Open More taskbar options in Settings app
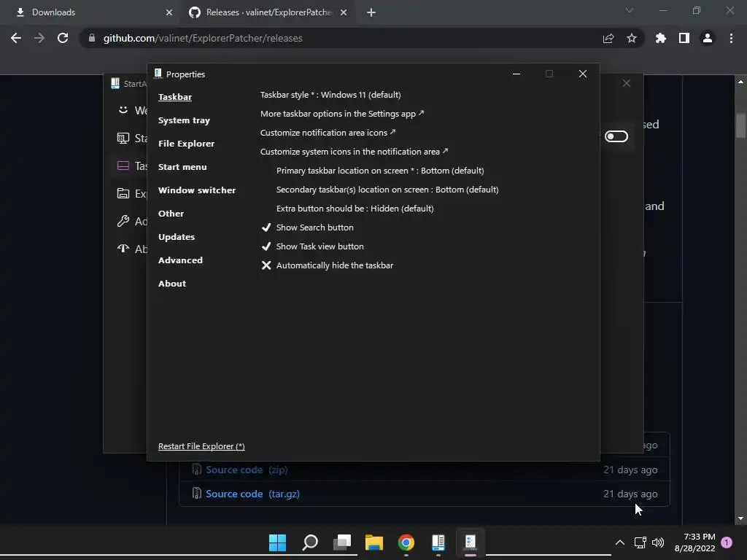The image size is (747, 560). (342, 114)
